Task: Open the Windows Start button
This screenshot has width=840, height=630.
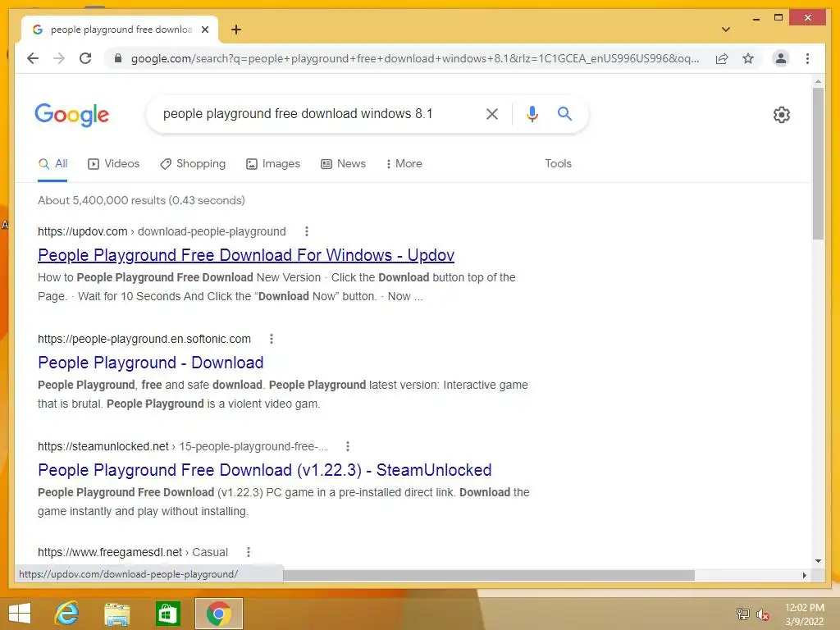Action: 20,614
